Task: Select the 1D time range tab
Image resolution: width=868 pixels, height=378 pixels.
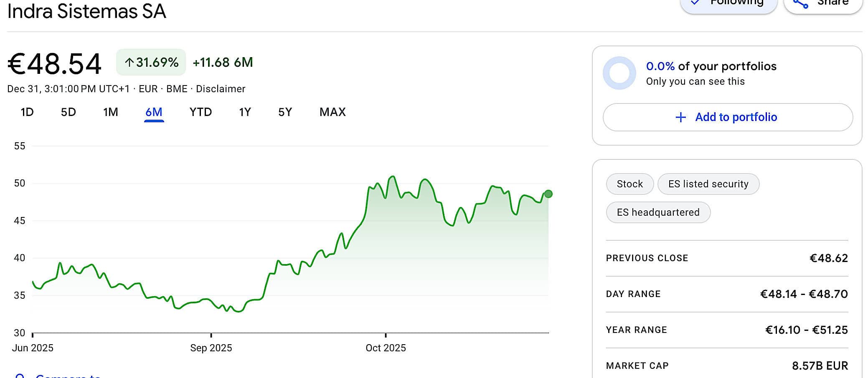Action: 27,112
